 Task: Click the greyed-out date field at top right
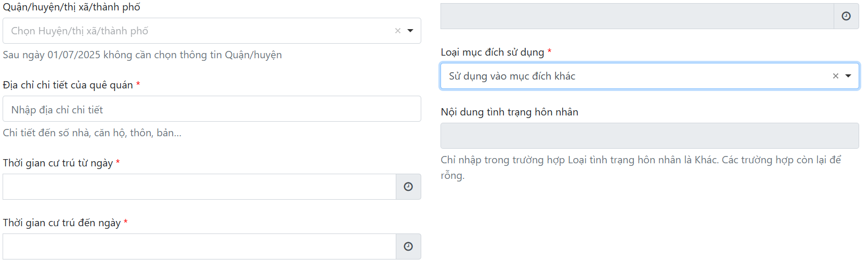click(x=637, y=16)
